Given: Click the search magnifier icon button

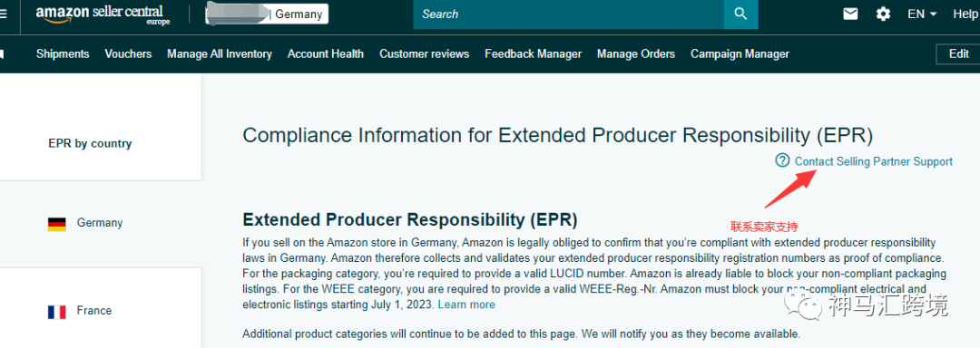Looking at the screenshot, I should [740, 14].
